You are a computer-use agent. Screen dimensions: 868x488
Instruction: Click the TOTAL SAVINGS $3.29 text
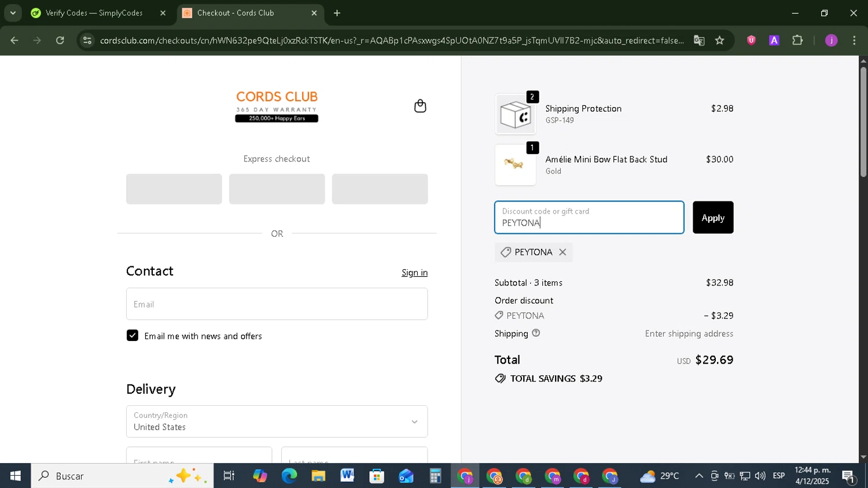[549, 379]
